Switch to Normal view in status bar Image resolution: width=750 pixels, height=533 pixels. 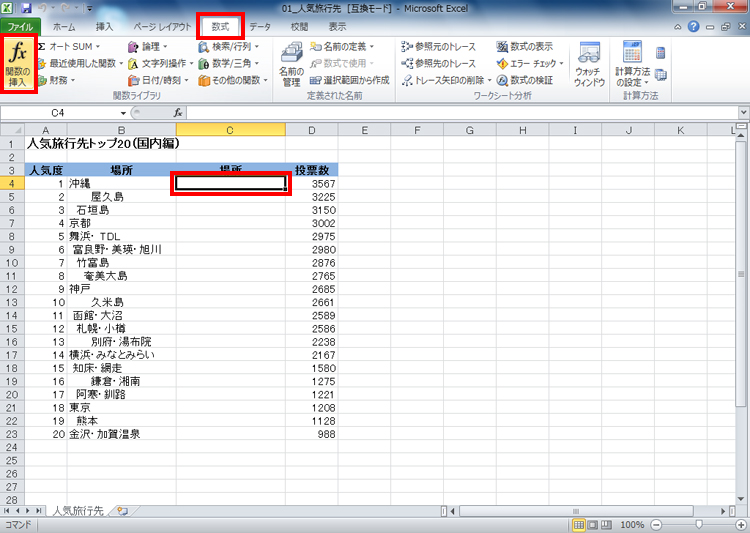click(x=579, y=525)
